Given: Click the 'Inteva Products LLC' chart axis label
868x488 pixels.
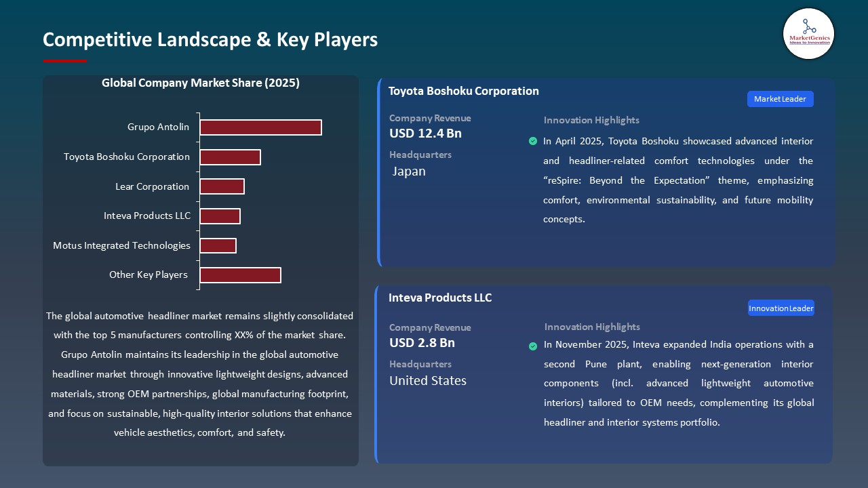Looking at the screenshot, I should (x=147, y=216).
